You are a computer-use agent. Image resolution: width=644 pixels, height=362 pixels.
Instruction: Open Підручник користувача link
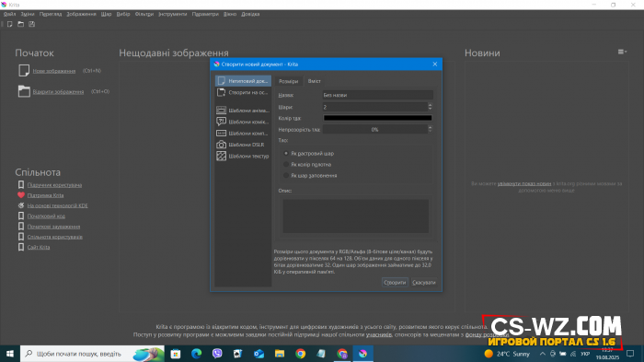tap(54, 185)
